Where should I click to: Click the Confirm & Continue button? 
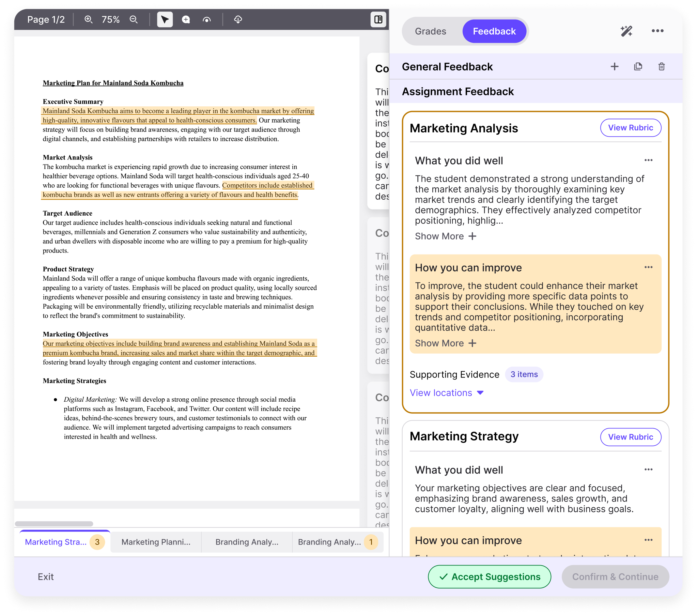615,577
